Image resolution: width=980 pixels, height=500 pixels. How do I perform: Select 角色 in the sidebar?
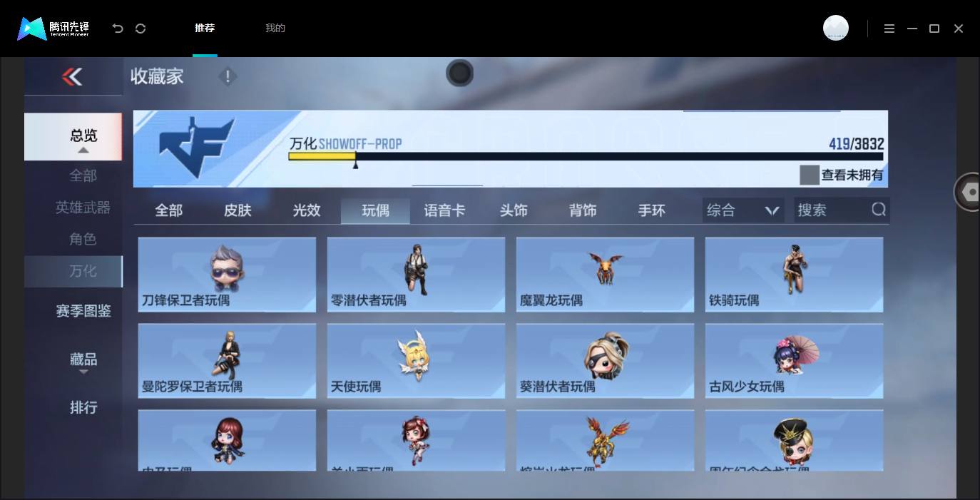83,239
